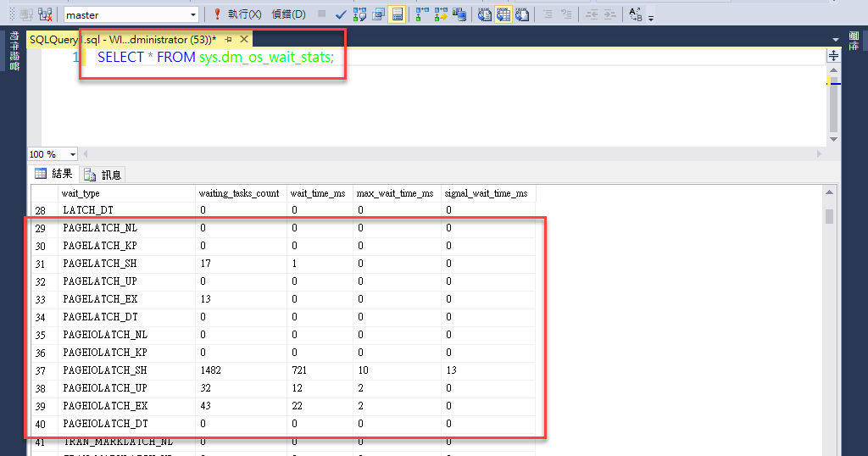Parse the query with the blue checkmark
Viewport: 868px width, 456px height.
pyautogui.click(x=341, y=14)
